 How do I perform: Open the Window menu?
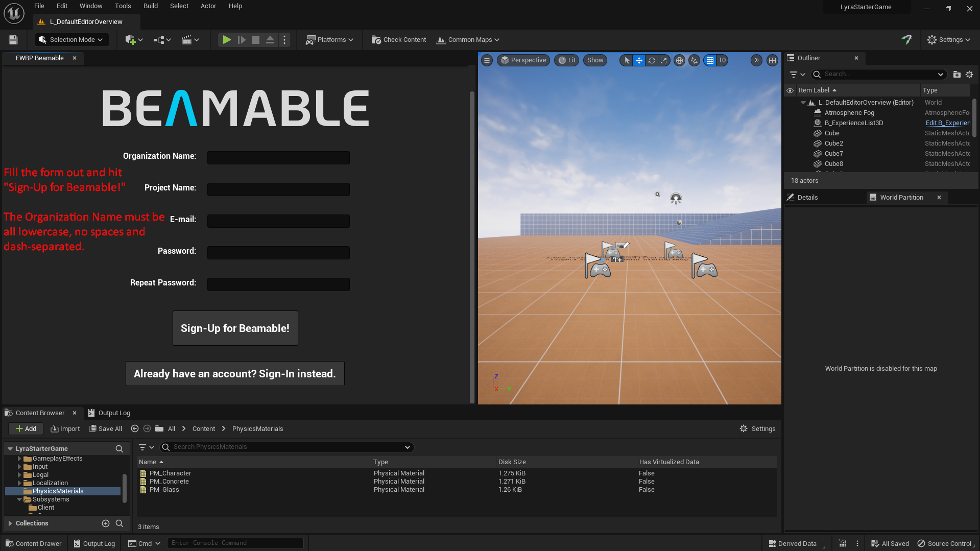point(91,6)
